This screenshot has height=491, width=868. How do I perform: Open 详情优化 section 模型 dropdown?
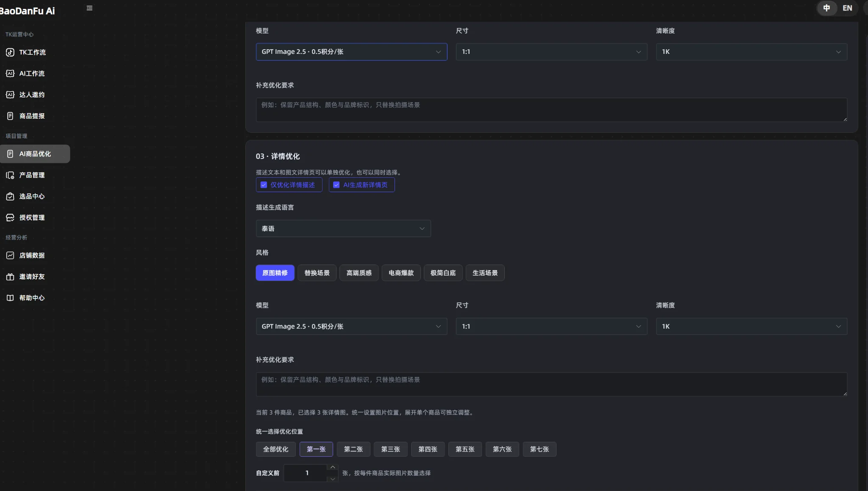(x=351, y=326)
